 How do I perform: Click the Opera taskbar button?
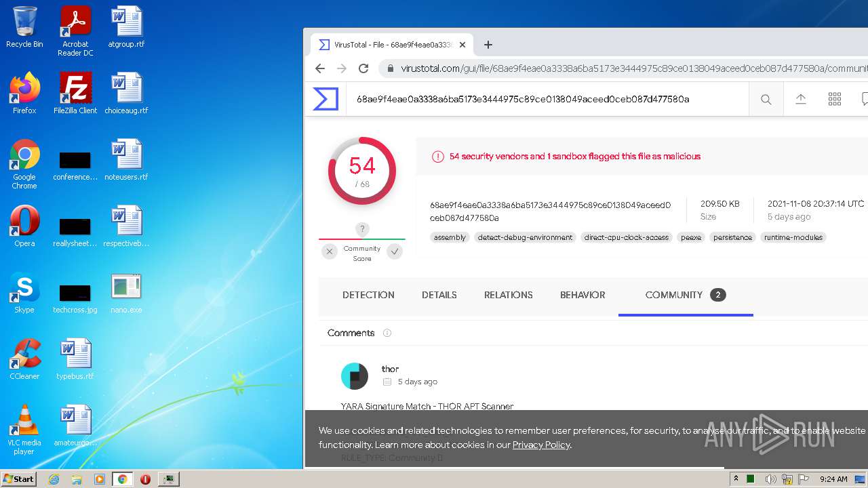(x=145, y=479)
